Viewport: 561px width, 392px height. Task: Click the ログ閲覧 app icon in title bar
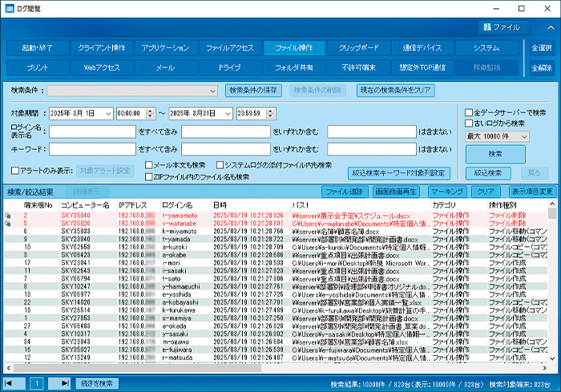pos(9,9)
